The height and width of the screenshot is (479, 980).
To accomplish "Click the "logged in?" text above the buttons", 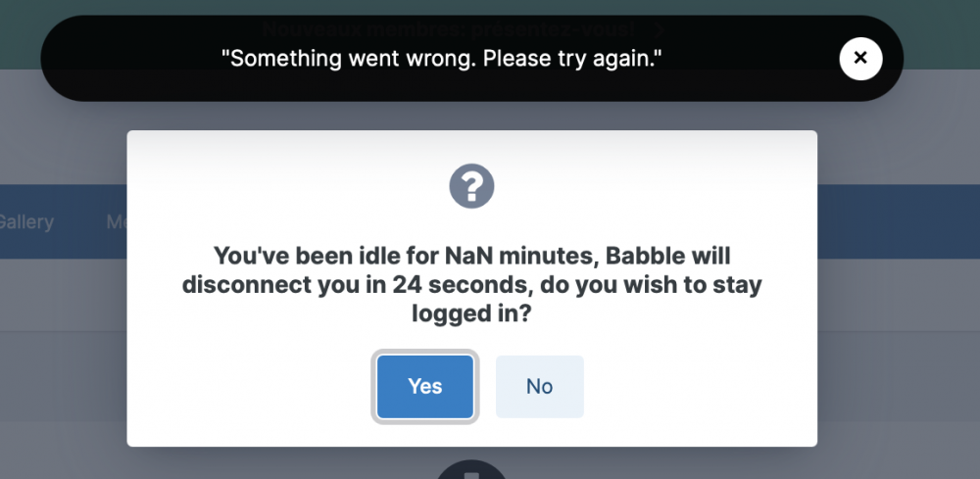I will [x=471, y=314].
